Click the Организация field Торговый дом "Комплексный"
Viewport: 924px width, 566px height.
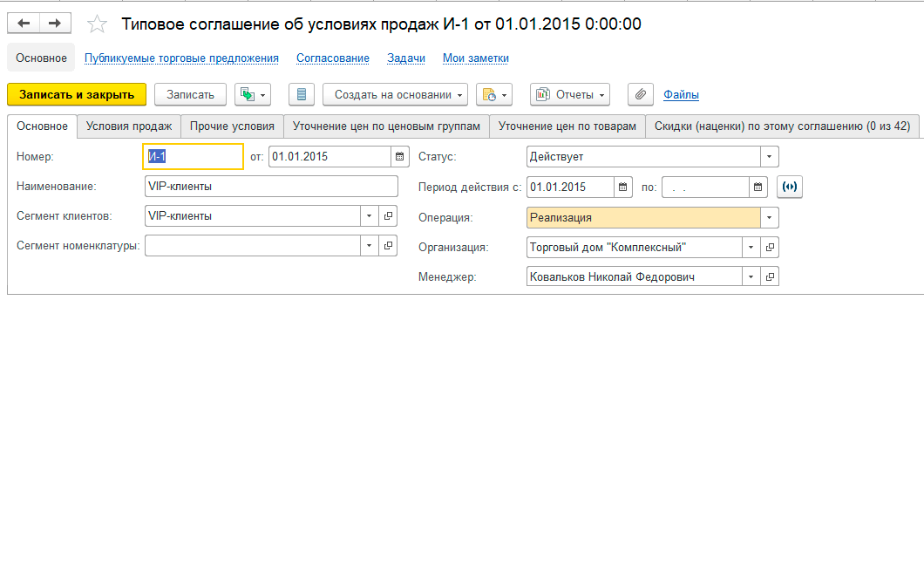pos(634,247)
